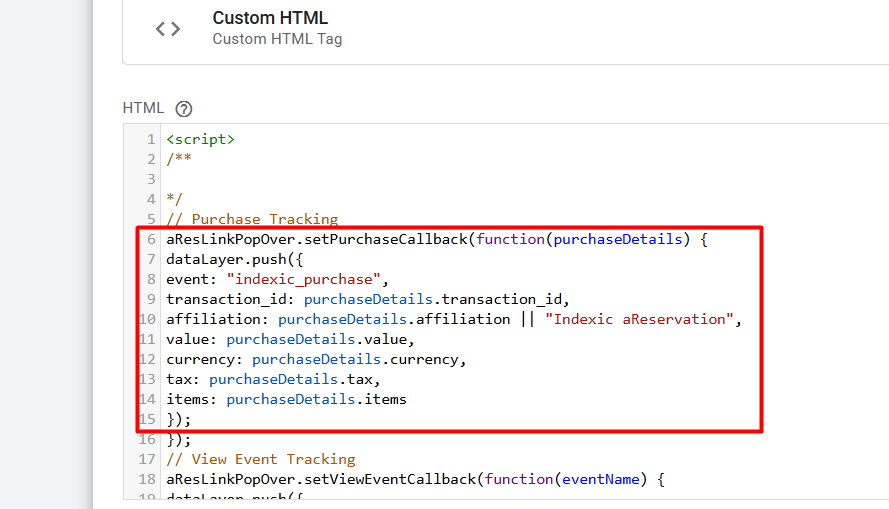Place cursor on purchaseDetails.value line

(x=318, y=339)
